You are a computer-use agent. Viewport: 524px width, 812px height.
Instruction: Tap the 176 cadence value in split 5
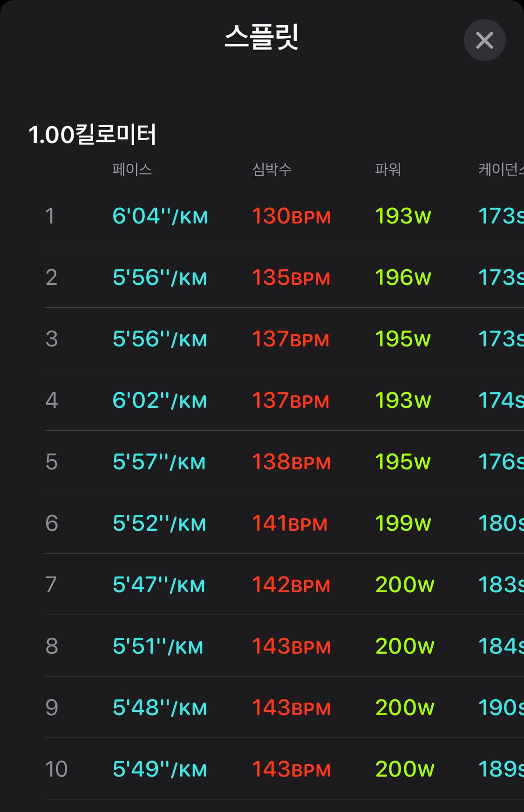coord(501,462)
